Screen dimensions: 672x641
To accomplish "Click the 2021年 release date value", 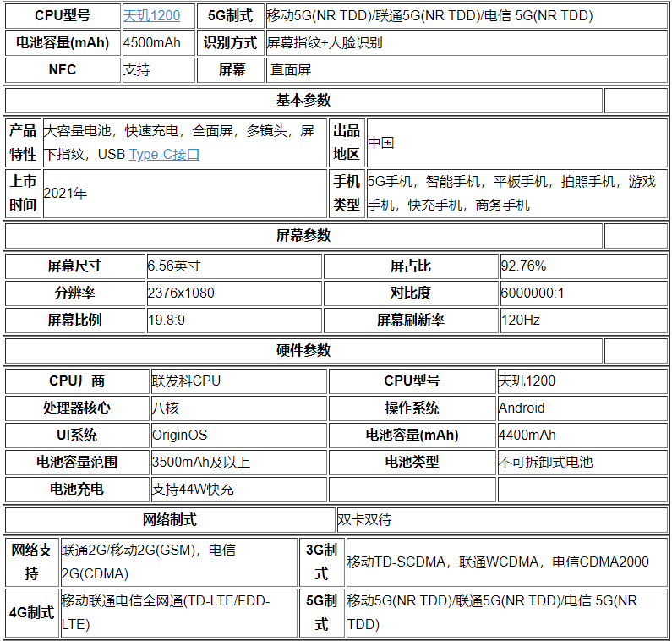I will pyautogui.click(x=65, y=193).
